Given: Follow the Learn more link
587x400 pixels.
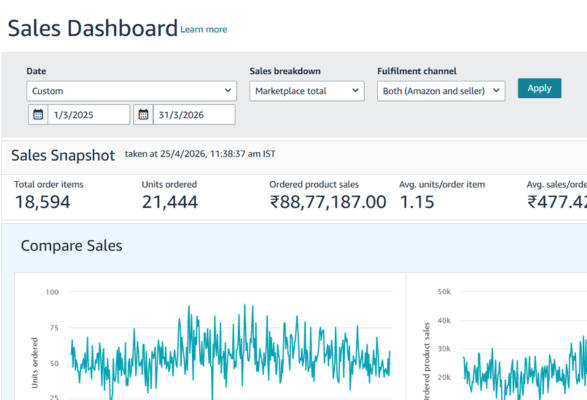Looking at the screenshot, I should [204, 30].
